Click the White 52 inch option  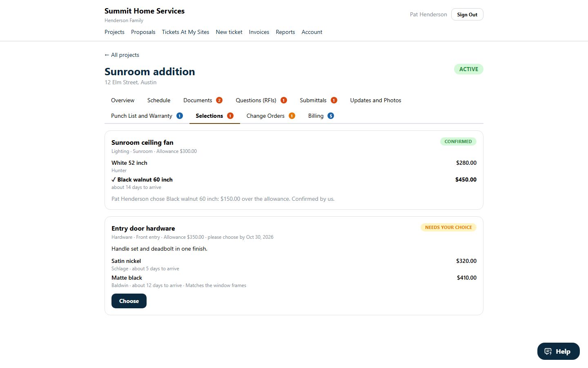tap(129, 163)
